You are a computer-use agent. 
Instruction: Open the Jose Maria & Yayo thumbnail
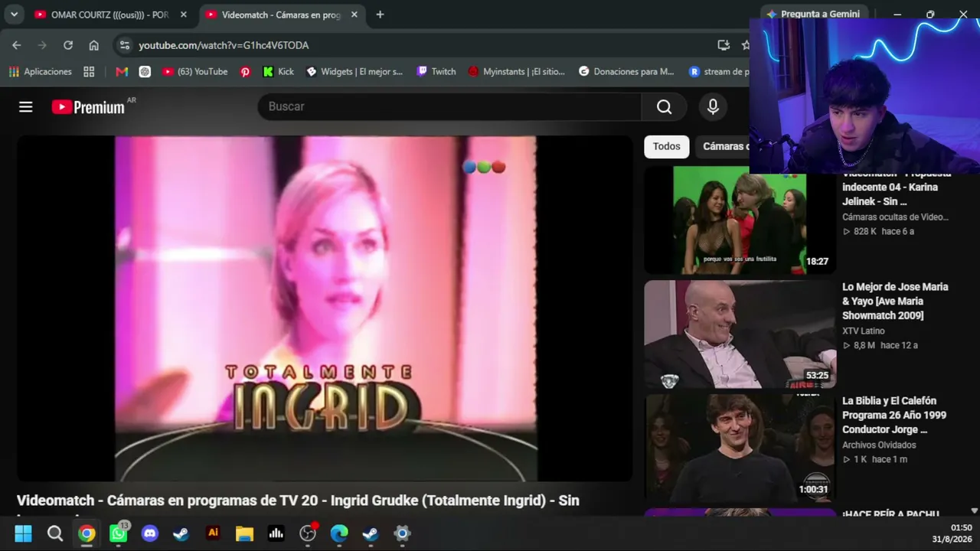[740, 334]
